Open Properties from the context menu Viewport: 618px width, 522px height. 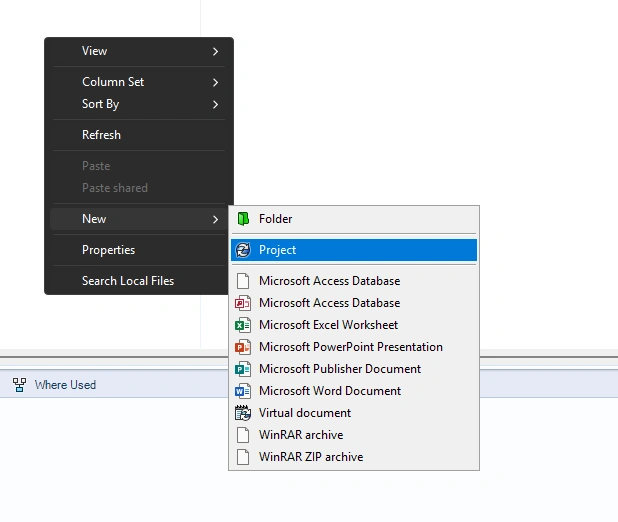[108, 250]
